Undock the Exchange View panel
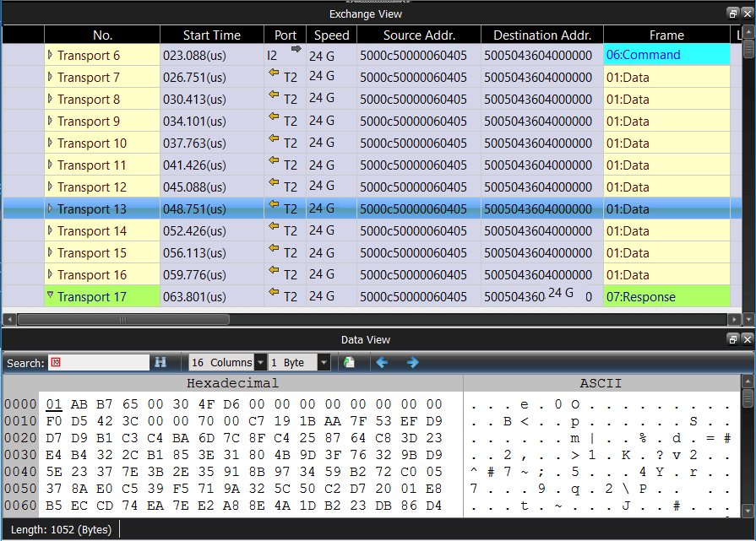Image resolution: width=756 pixels, height=541 pixels. tap(733, 14)
